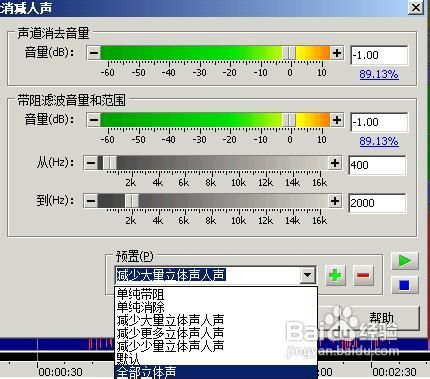The image size is (430, 379).
Task: Increase band-stop filter volume with plus button
Action: pos(337,120)
